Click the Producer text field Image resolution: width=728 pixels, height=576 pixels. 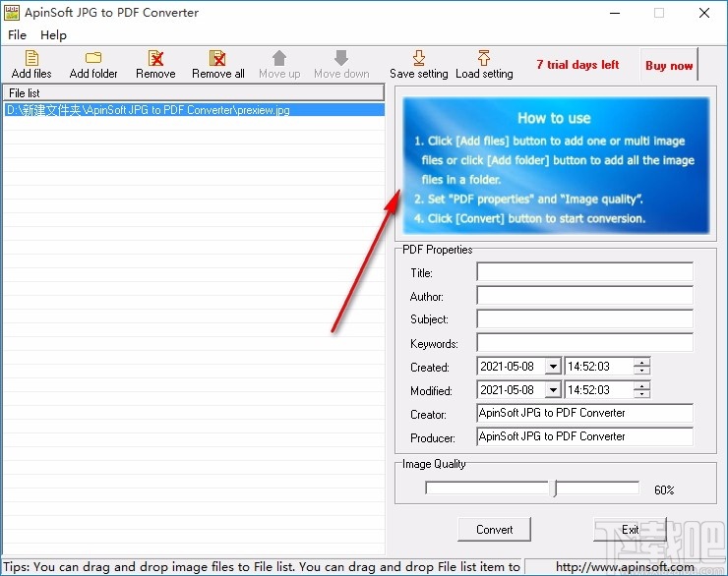(x=585, y=436)
